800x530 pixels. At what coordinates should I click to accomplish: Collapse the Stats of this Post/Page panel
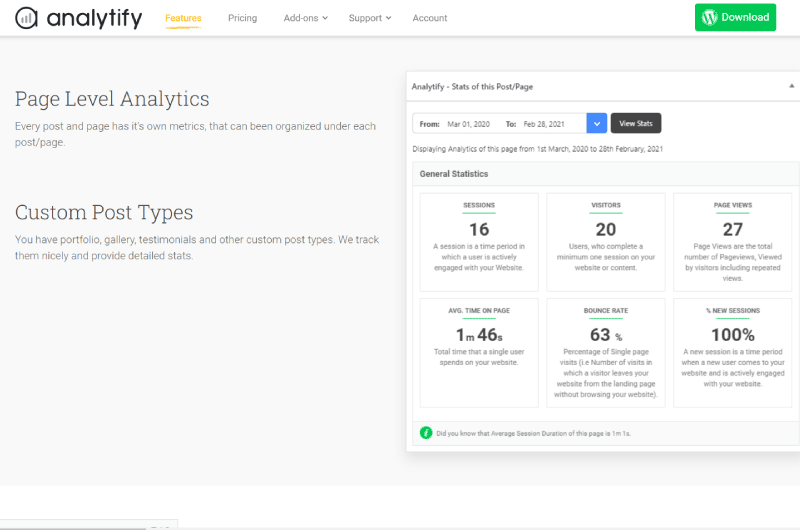pyautogui.click(x=791, y=86)
